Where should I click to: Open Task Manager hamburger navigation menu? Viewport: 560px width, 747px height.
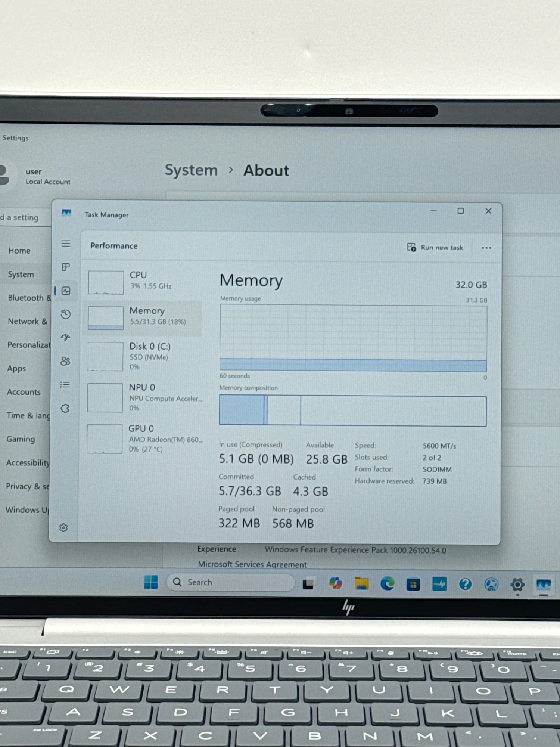[66, 244]
